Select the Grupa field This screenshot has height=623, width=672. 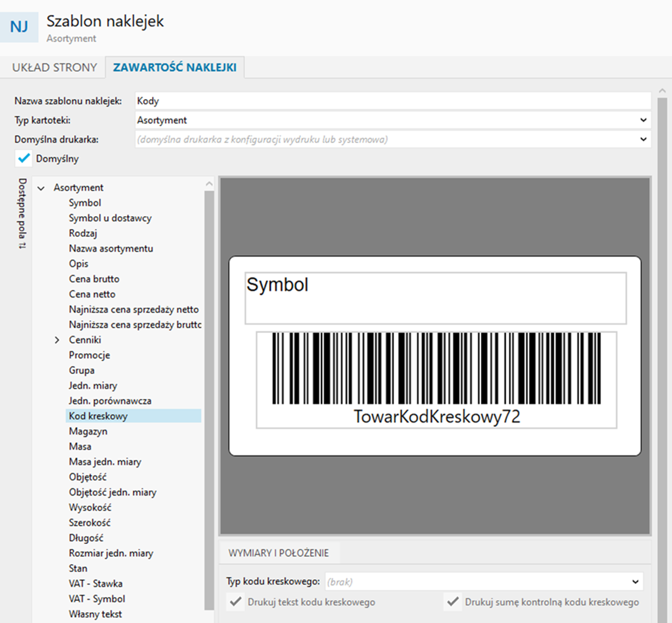82,371
